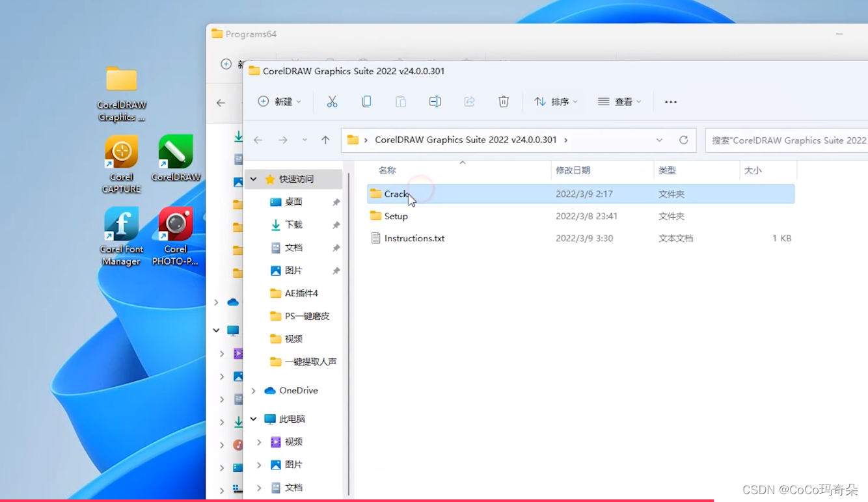Image resolution: width=868 pixels, height=502 pixels.
Task: Sort by 类型 column header
Action: click(667, 170)
